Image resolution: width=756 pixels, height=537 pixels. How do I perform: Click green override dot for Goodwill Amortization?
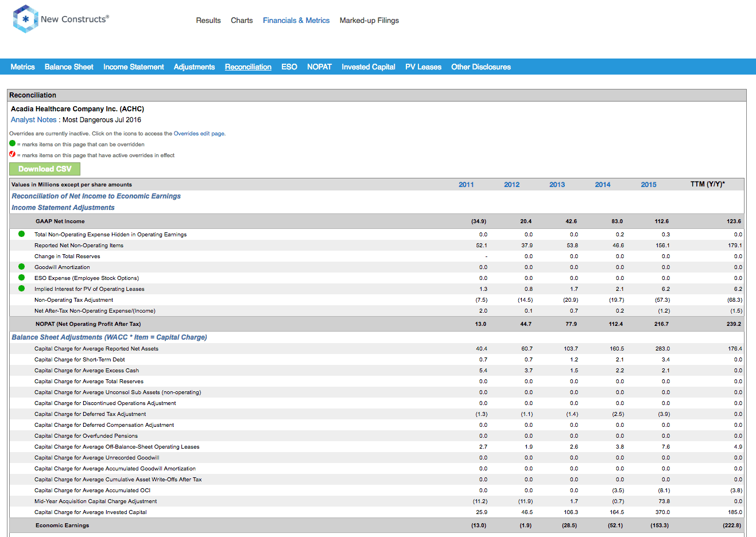22,266
